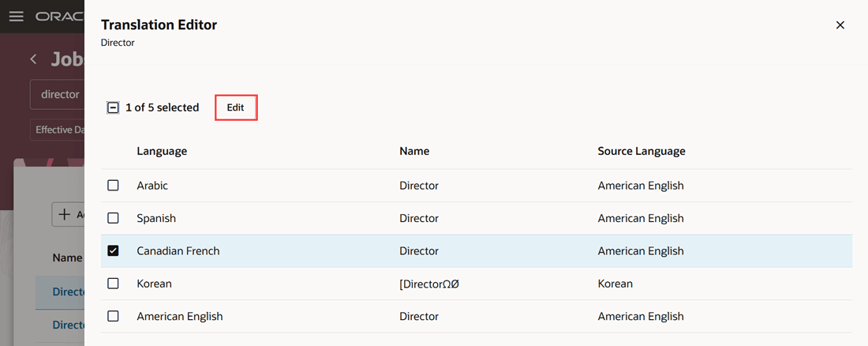
Task: Check the Arabic row checkbox
Action: 113,186
